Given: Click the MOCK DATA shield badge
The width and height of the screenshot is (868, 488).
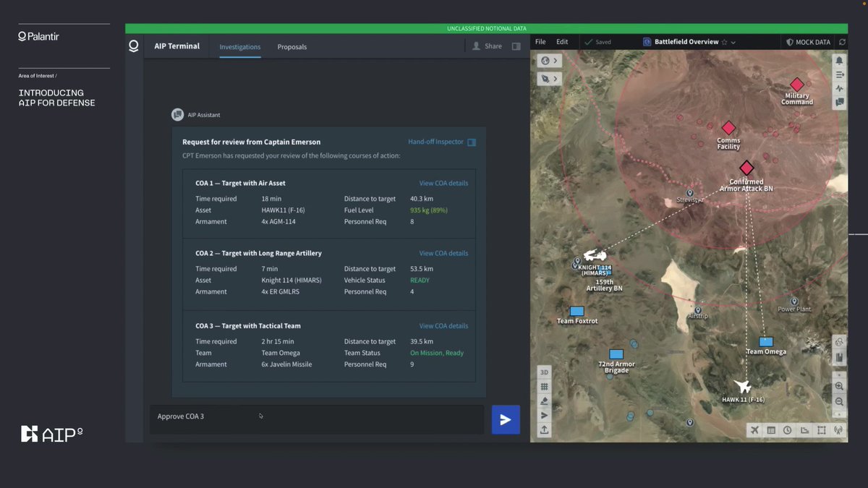Looking at the screenshot, I should 808,42.
